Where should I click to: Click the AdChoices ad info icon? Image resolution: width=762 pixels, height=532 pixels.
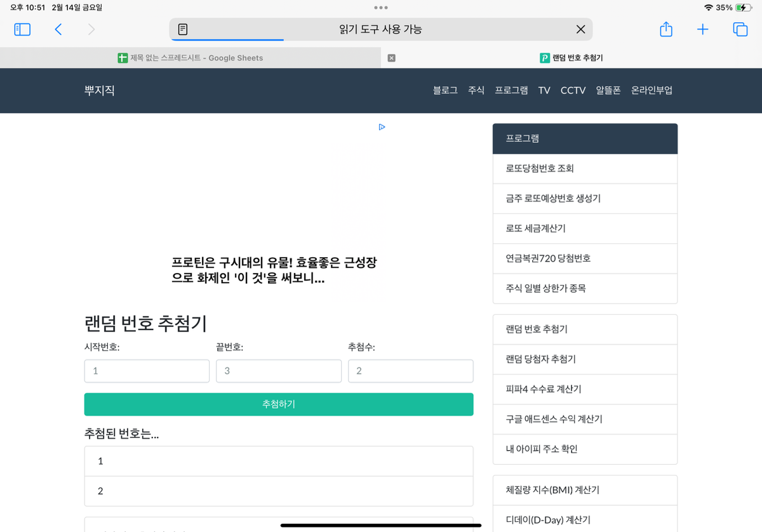pyautogui.click(x=382, y=127)
